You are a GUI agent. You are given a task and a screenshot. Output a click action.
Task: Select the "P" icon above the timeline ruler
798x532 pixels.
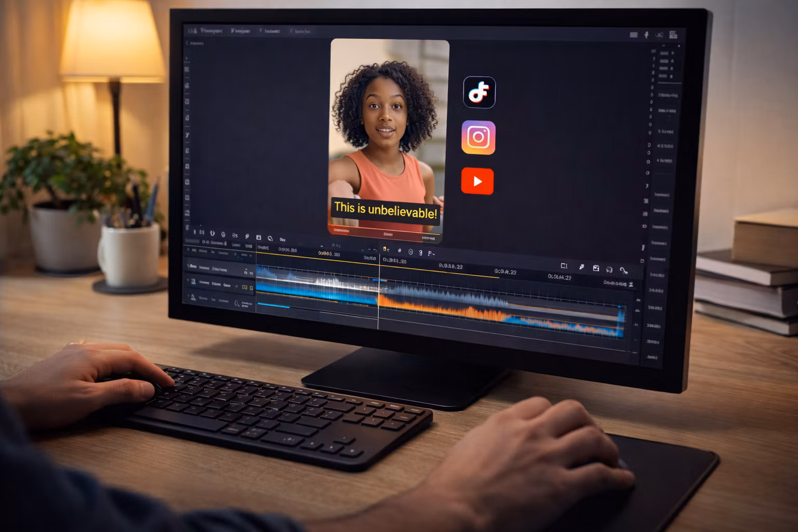pos(430,253)
